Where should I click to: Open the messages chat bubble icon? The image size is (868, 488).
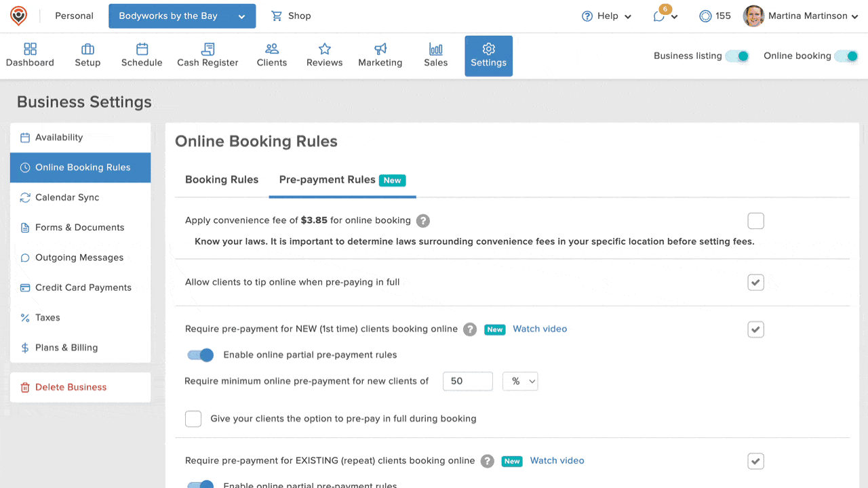coord(659,16)
